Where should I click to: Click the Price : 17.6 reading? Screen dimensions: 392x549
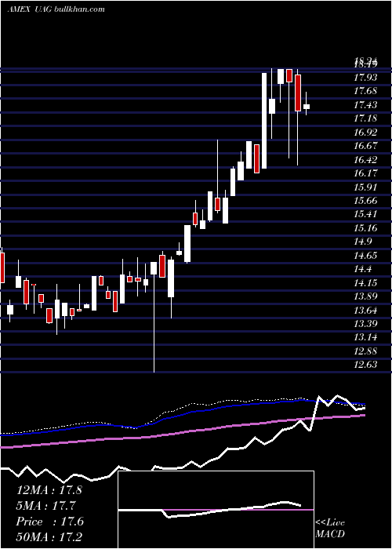tap(49, 522)
